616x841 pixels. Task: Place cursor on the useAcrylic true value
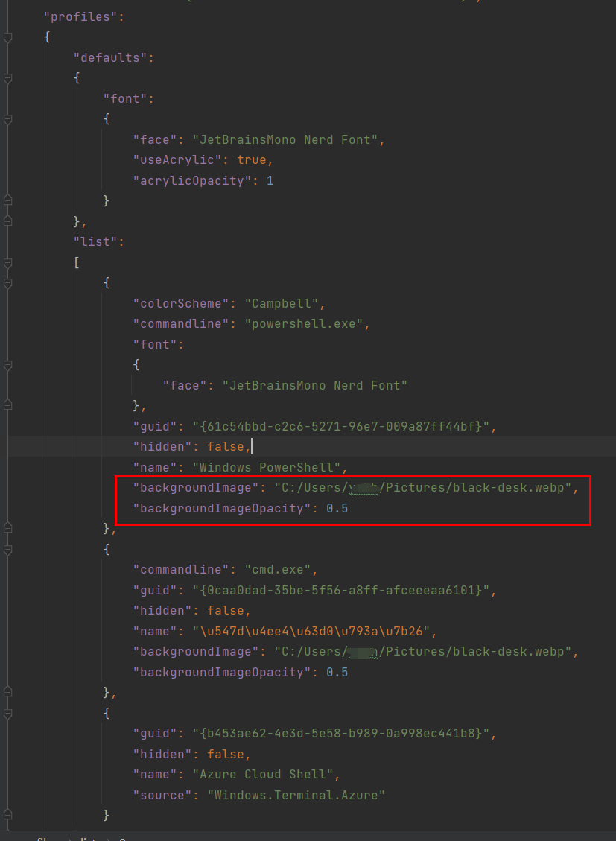pyautogui.click(x=252, y=160)
